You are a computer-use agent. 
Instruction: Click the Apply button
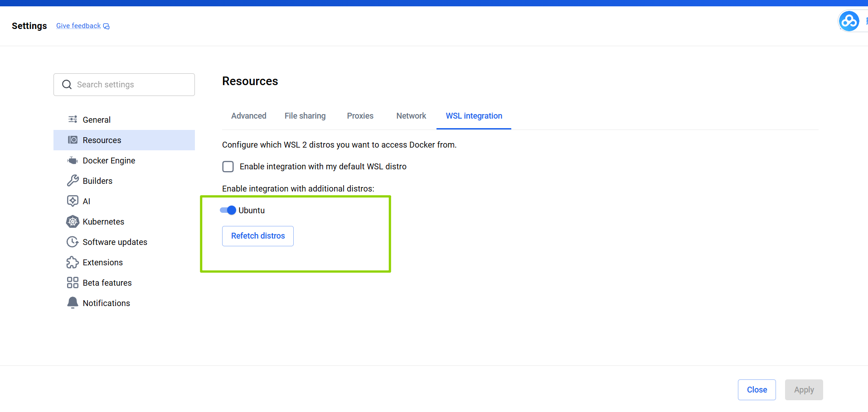804,390
